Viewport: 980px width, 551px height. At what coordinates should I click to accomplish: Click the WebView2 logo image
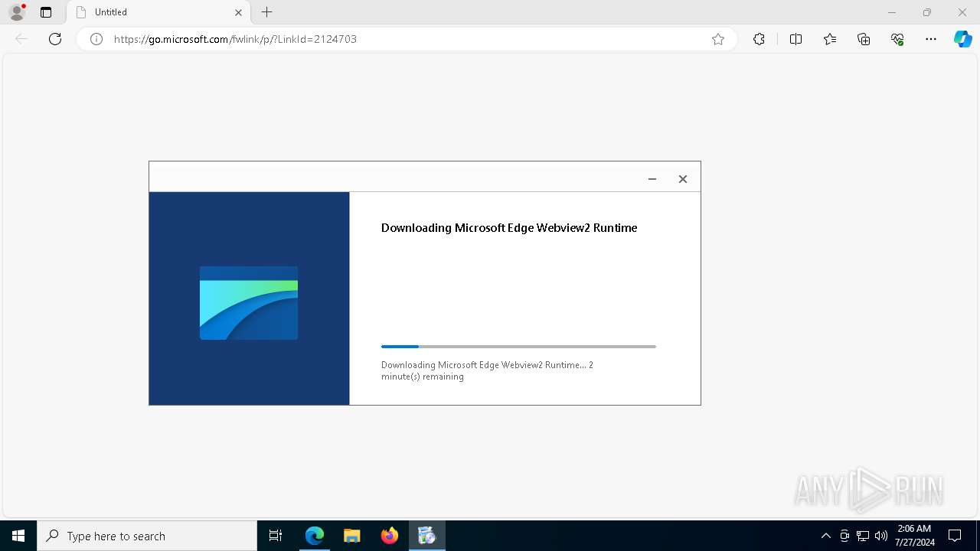coord(249,303)
